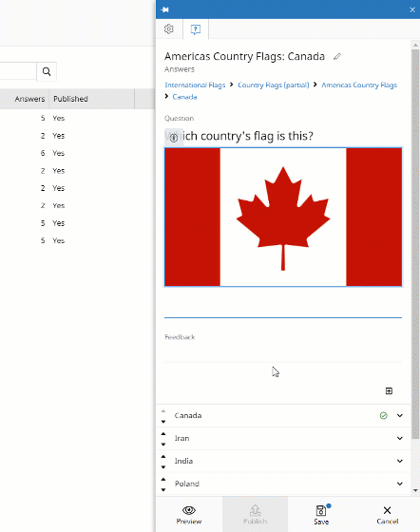Sort by the Answers column header
Screen dimensions: 420x532
[x=29, y=99]
